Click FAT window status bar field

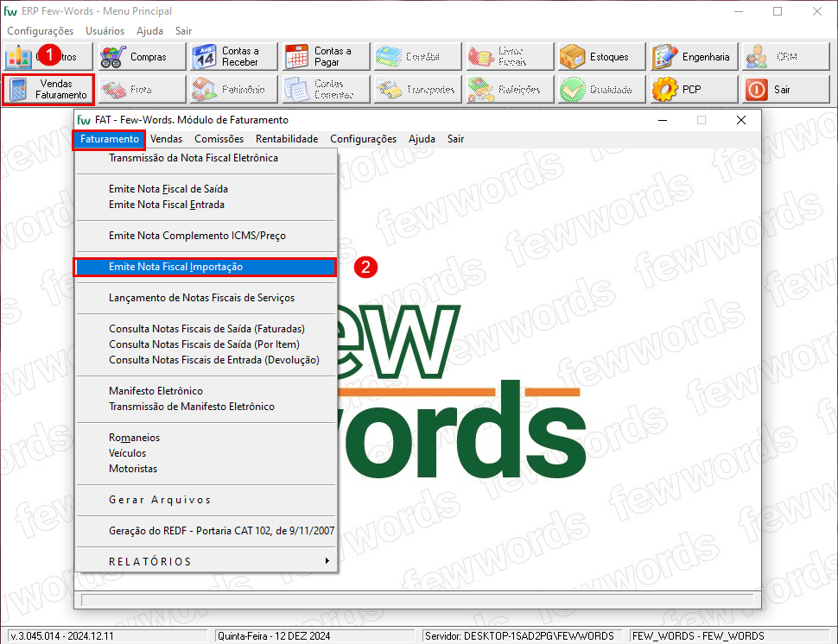pyautogui.click(x=417, y=601)
